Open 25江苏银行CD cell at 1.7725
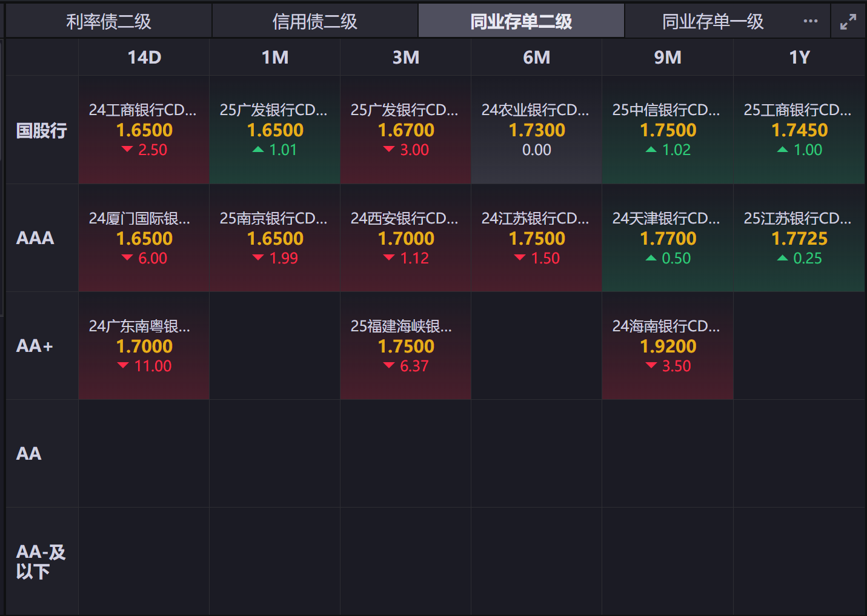Image resolution: width=867 pixels, height=616 pixels. pos(799,238)
